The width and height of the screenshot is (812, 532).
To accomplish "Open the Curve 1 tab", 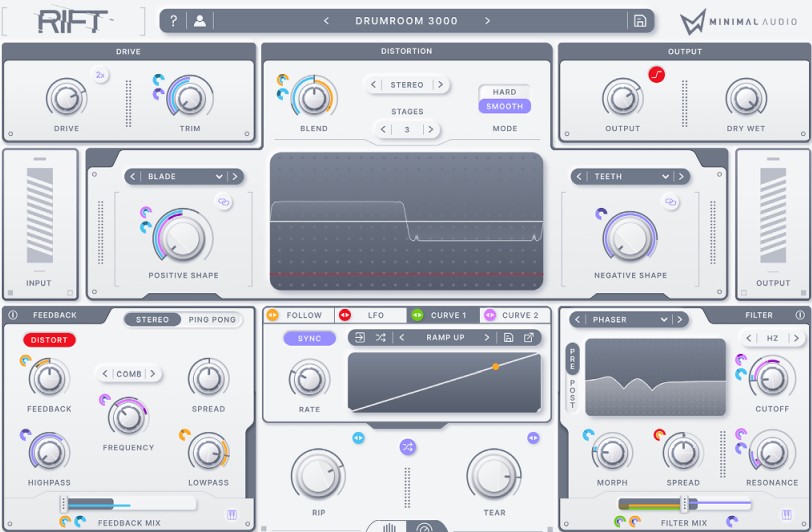I will 443,315.
